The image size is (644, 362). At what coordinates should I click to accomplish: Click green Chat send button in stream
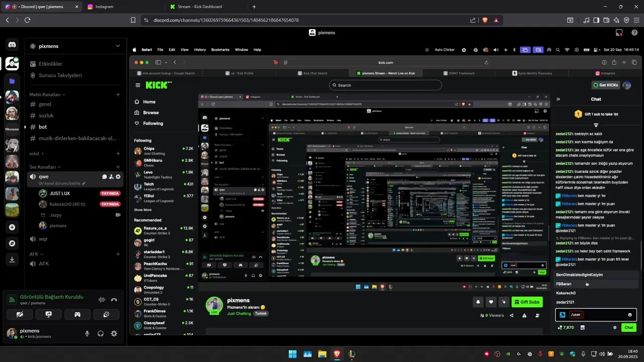(629, 327)
